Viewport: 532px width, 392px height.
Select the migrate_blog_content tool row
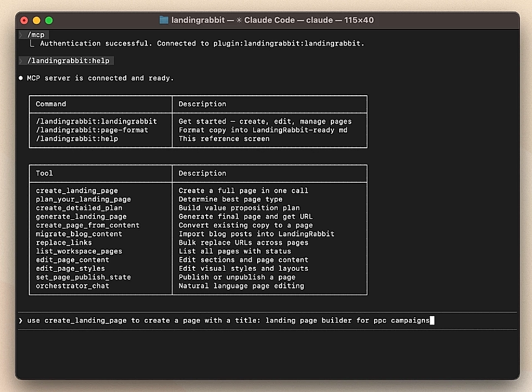pyautogui.click(x=79, y=234)
